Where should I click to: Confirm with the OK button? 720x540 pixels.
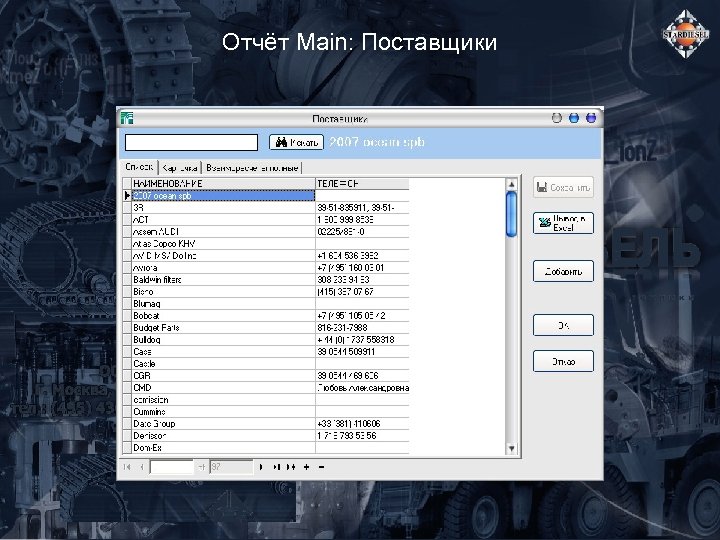point(563,325)
